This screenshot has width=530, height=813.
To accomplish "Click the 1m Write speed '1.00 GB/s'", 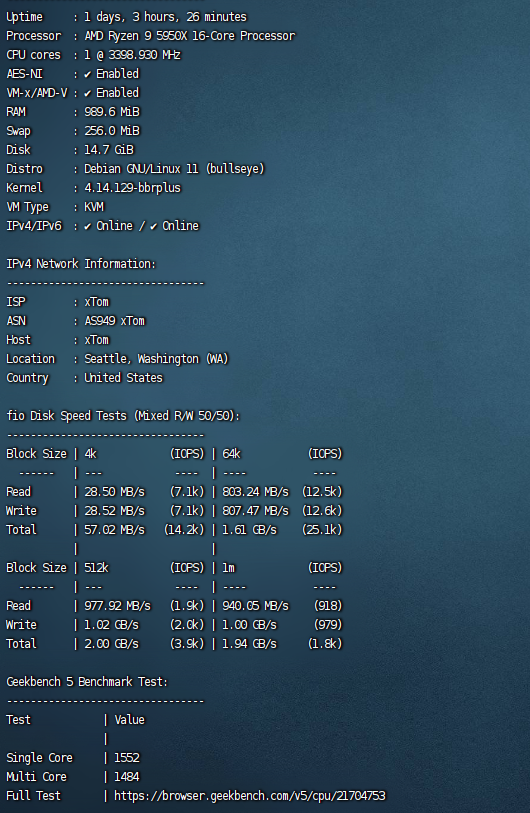I will coord(249,625).
